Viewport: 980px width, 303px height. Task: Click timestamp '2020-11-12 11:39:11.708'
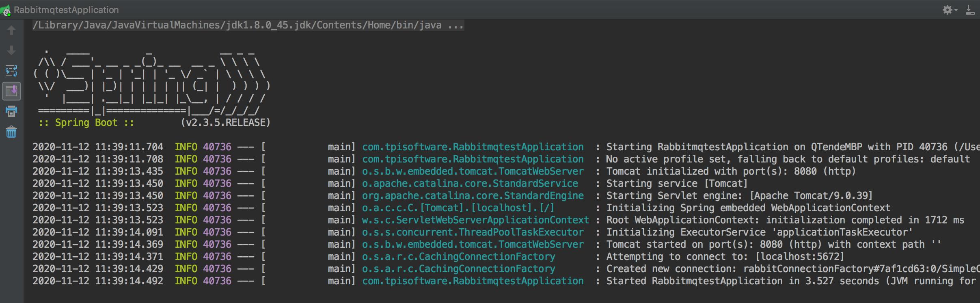[98, 159]
